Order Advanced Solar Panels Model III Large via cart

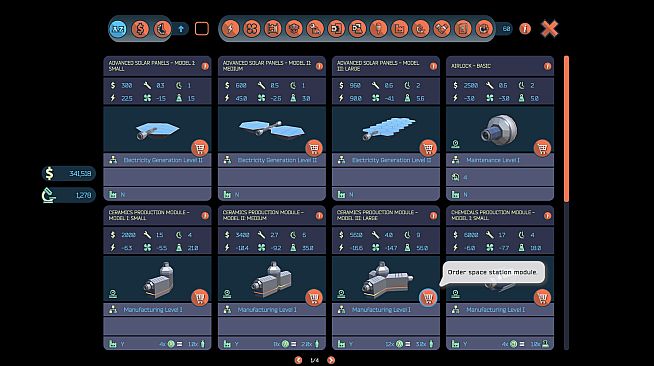pos(428,148)
